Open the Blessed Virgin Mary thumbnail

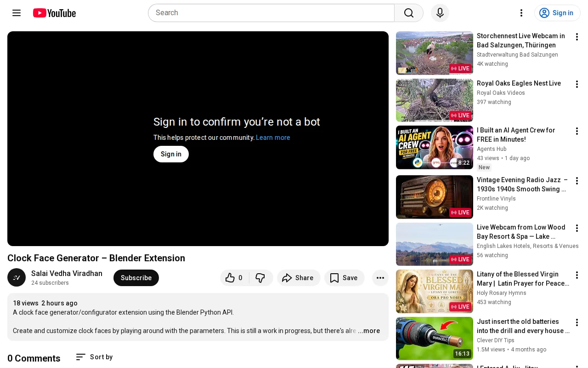pyautogui.click(x=435, y=291)
